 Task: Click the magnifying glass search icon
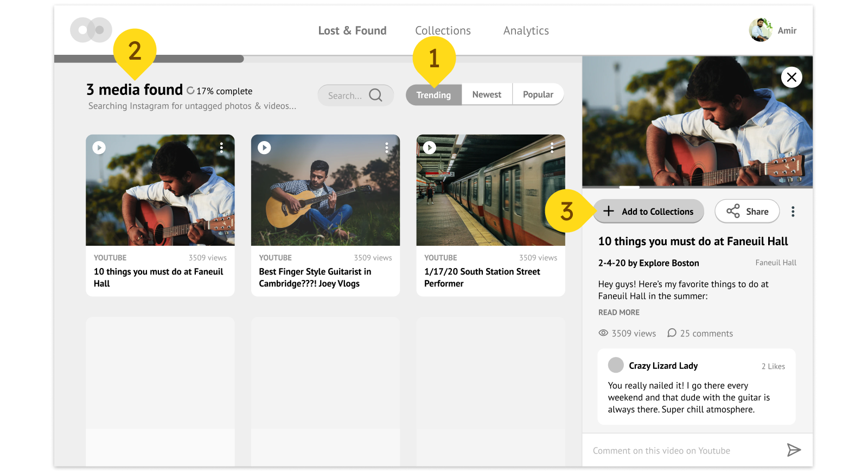[x=375, y=95]
